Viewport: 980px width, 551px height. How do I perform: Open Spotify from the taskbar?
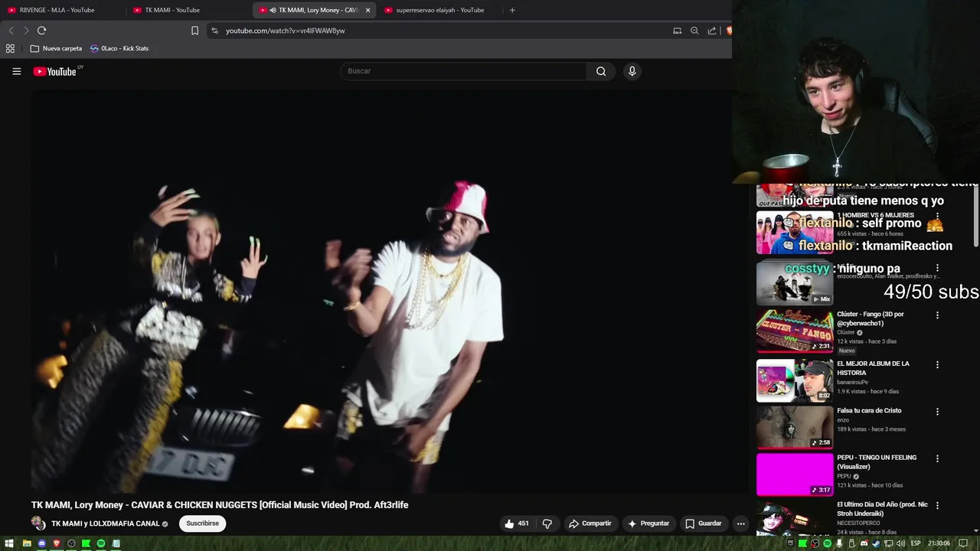100,543
